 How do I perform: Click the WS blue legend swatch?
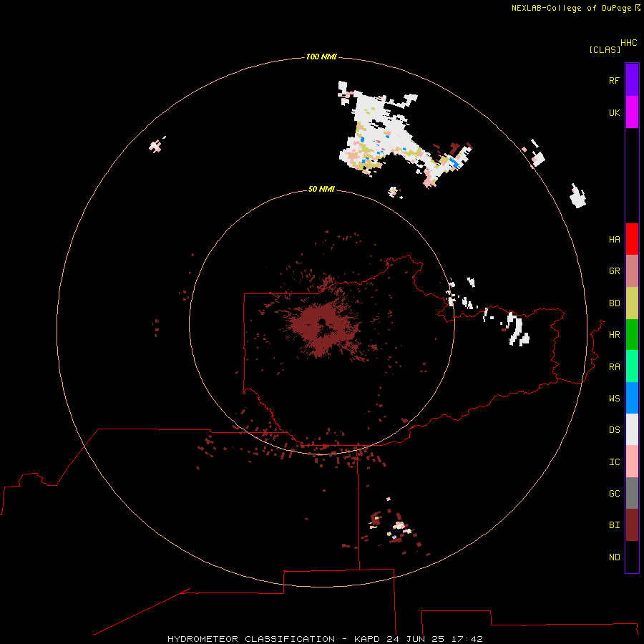tap(632, 398)
